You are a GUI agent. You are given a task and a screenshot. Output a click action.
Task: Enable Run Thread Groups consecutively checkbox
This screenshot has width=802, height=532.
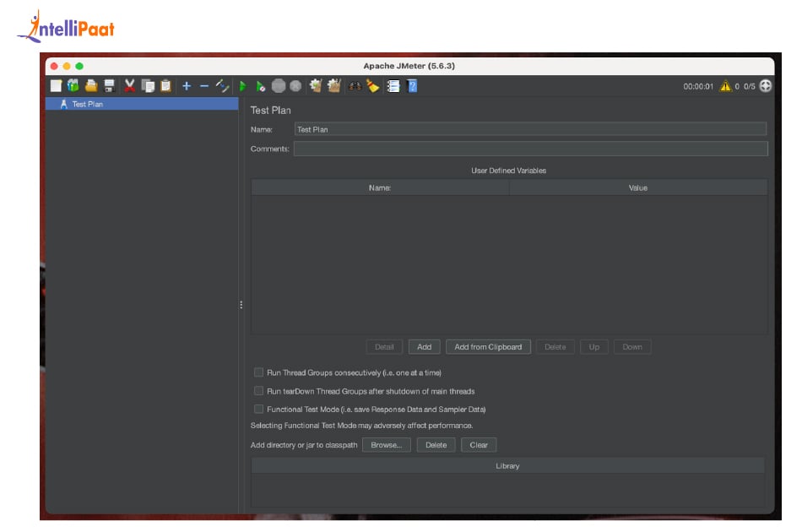click(x=259, y=372)
